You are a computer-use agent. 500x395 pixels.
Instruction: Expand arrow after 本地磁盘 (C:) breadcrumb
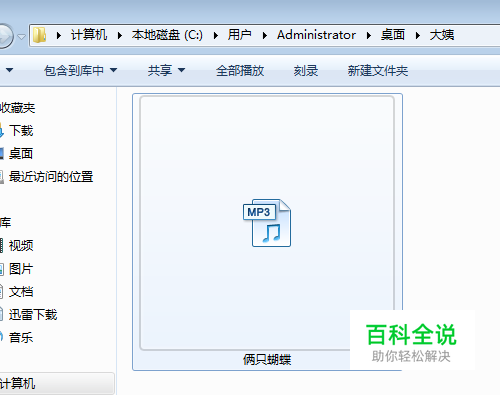pos(216,35)
